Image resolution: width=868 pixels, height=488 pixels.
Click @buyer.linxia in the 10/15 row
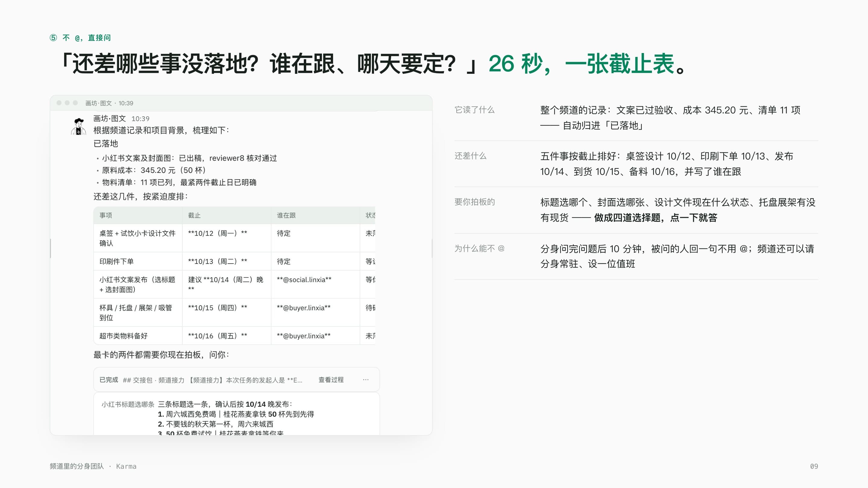303,308
